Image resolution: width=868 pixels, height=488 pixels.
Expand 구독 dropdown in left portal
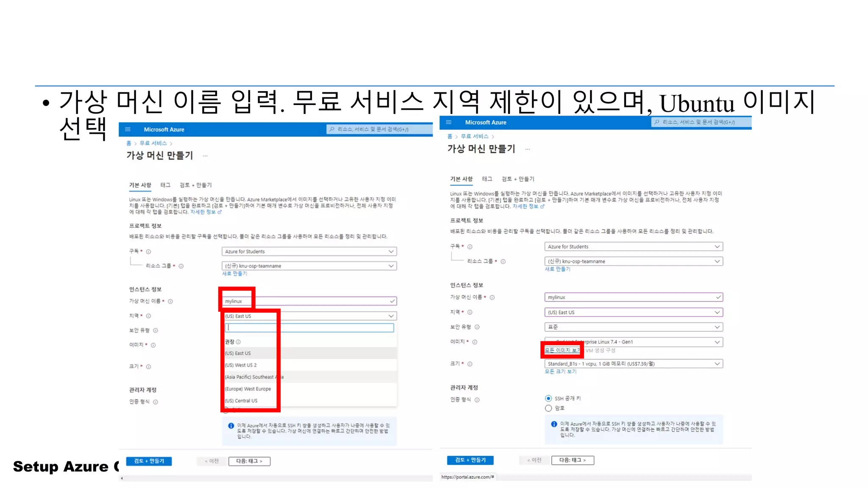pos(309,252)
